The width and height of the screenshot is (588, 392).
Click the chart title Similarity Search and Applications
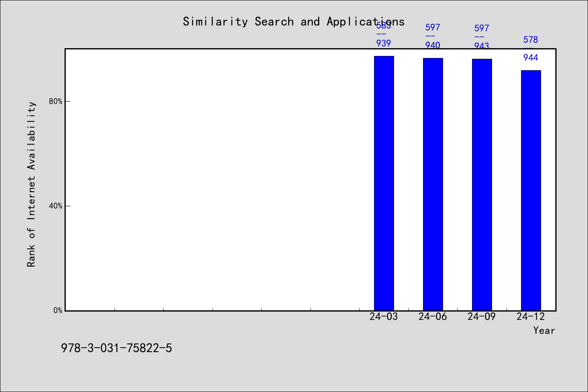(x=294, y=22)
